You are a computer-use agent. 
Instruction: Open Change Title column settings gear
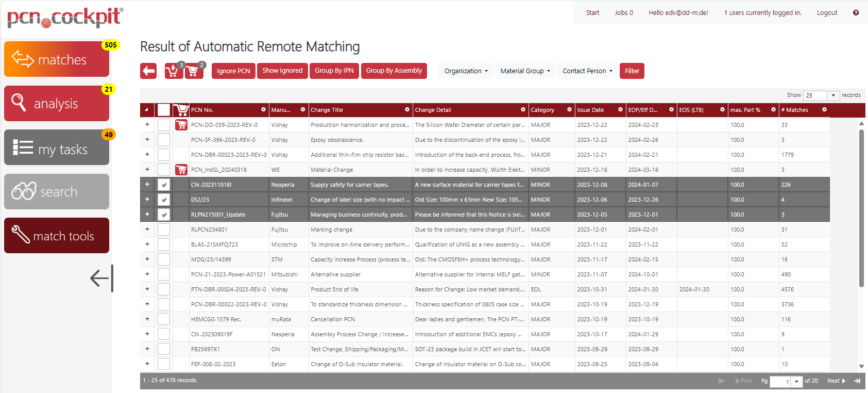(x=407, y=109)
